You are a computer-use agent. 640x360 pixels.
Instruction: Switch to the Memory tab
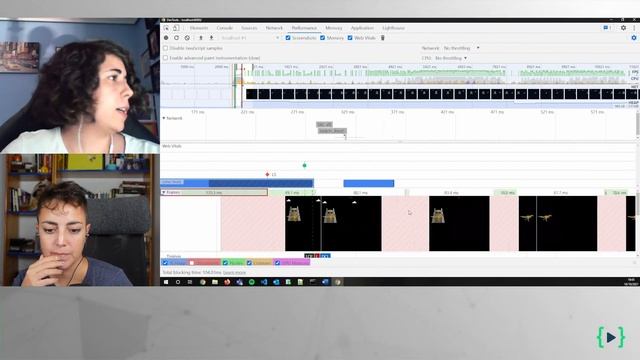point(333,28)
